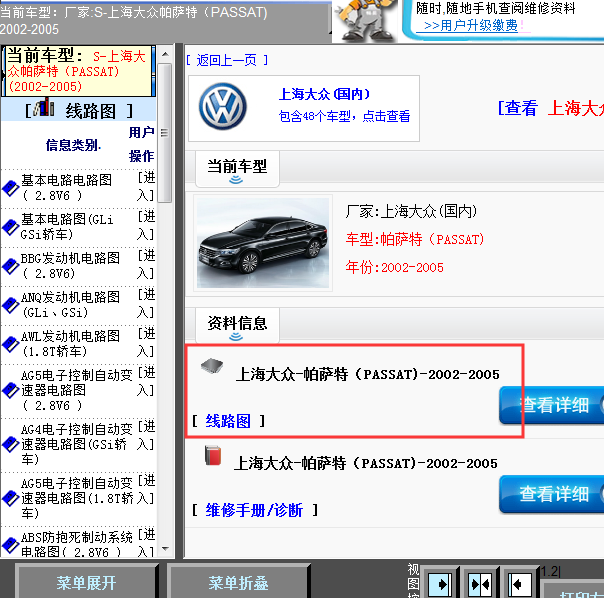Click 厂家:上海大众(国内) text

click(411, 211)
